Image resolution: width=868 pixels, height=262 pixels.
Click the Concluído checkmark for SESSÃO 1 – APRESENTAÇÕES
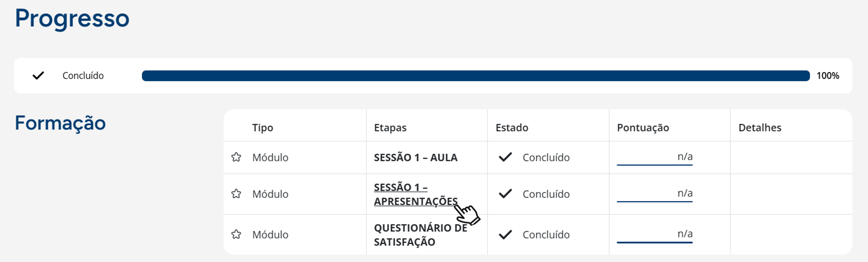(x=505, y=194)
